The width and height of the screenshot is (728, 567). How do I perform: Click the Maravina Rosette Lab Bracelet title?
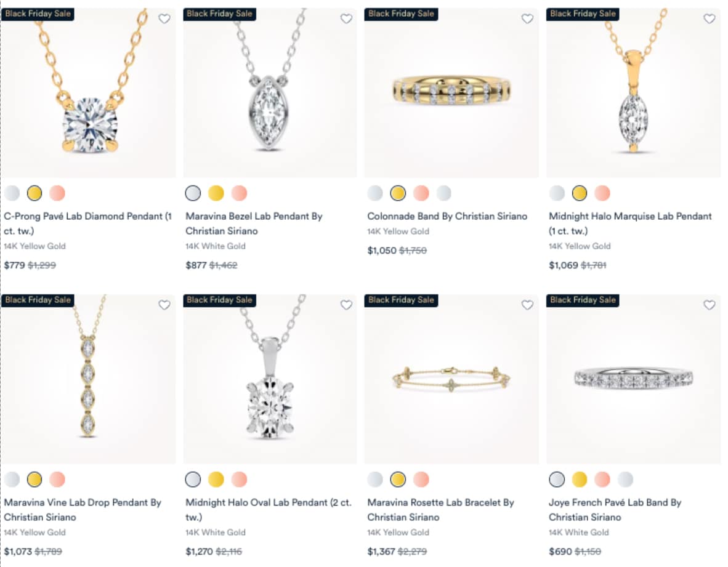[439, 510]
